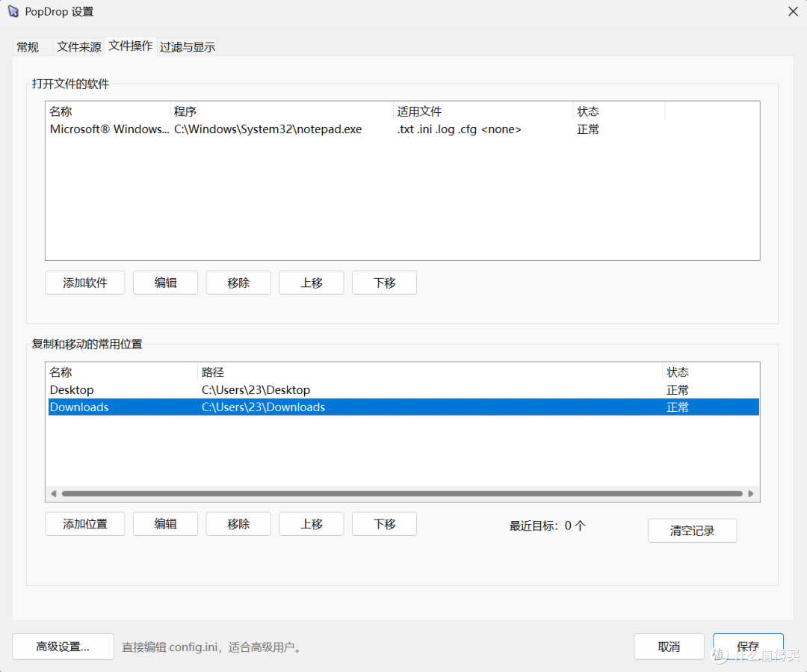This screenshot has height=672, width=807.
Task: Click 下移 under the software list
Action: (385, 283)
